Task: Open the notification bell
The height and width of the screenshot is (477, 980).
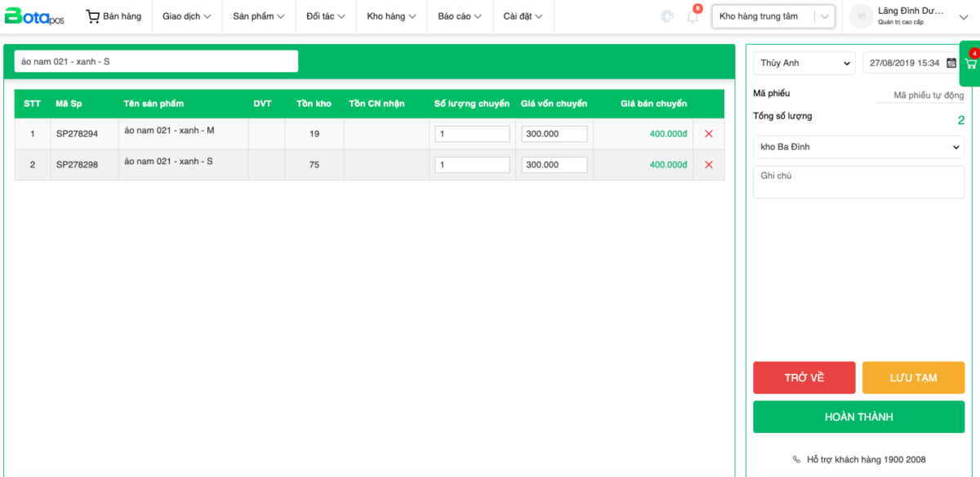Action: coord(693,16)
